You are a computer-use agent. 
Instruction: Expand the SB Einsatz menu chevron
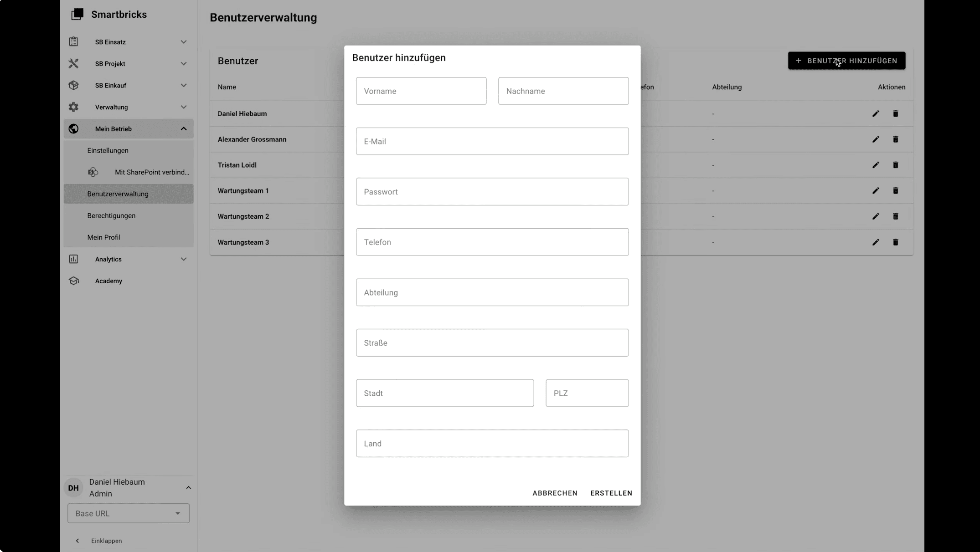[x=183, y=42]
